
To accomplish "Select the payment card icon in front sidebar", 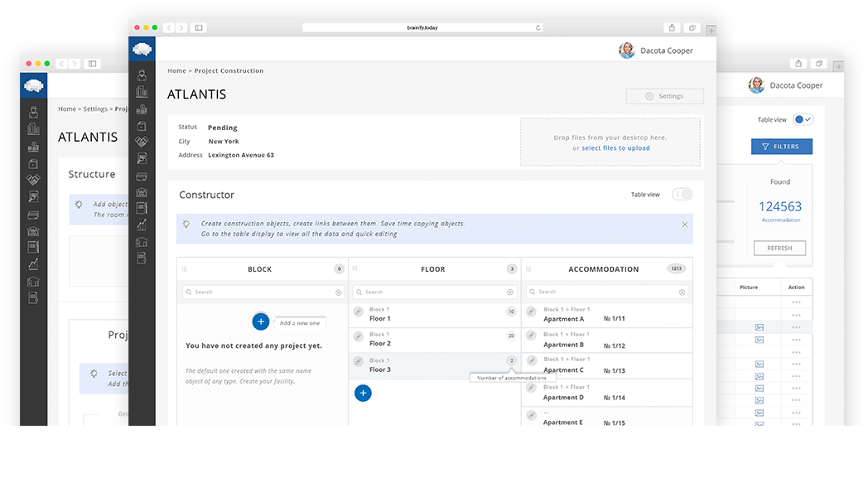I will (x=142, y=176).
